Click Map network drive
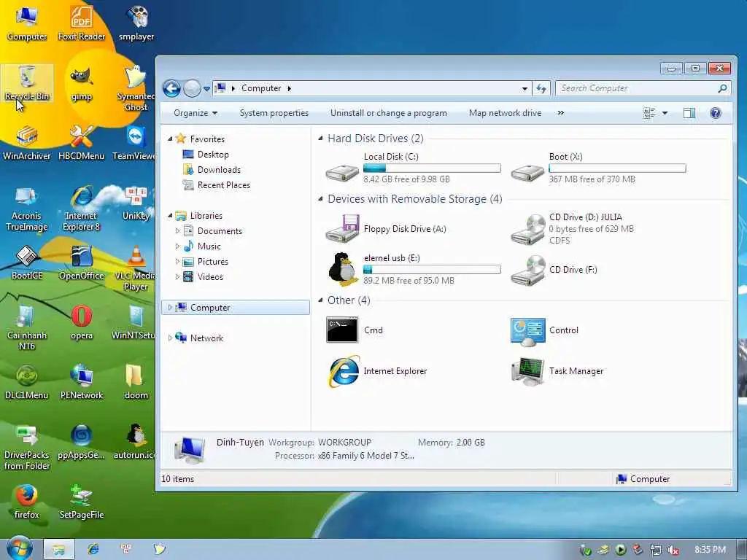 click(x=505, y=113)
